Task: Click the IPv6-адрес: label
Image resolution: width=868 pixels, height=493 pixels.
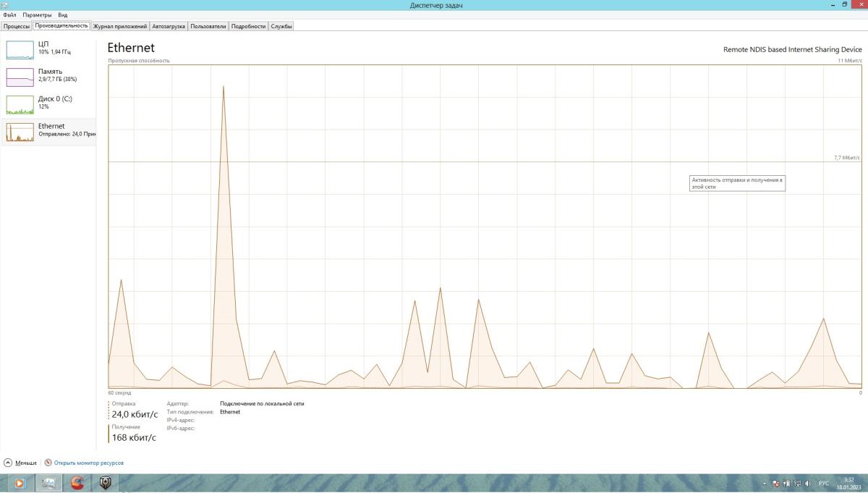Action: tap(181, 428)
